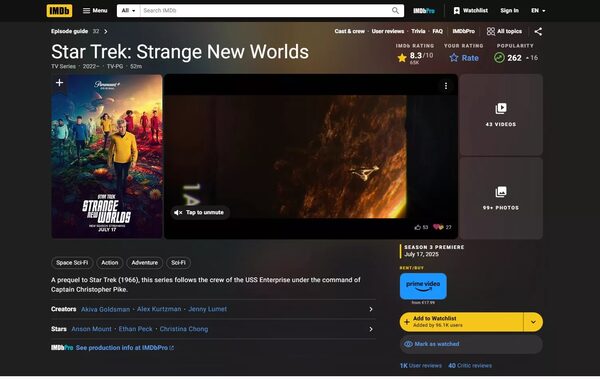600x379 pixels.
Task: Expand the Add to Watchlist dropdown arrow
Action: 533,322
